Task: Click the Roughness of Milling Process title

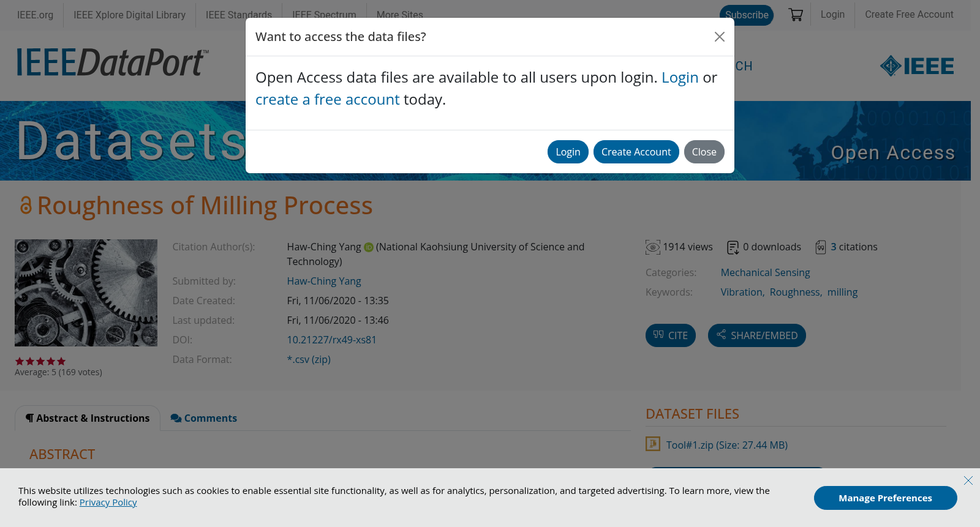Action: (x=205, y=206)
